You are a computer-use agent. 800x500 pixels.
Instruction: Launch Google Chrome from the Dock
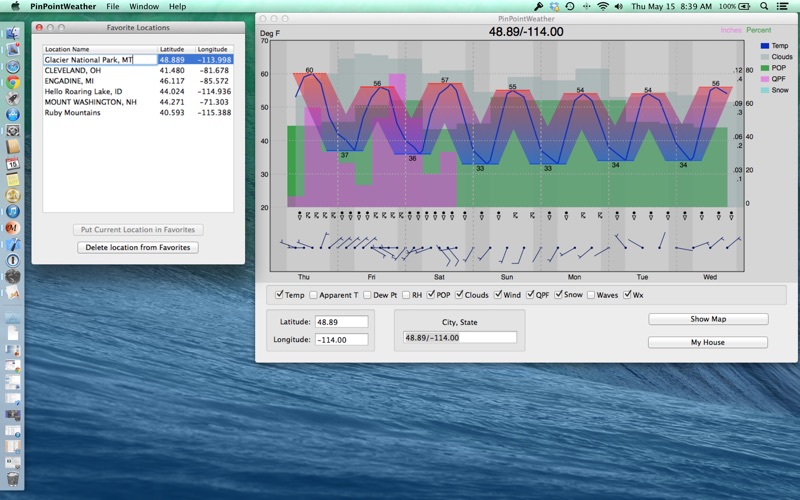(x=13, y=82)
